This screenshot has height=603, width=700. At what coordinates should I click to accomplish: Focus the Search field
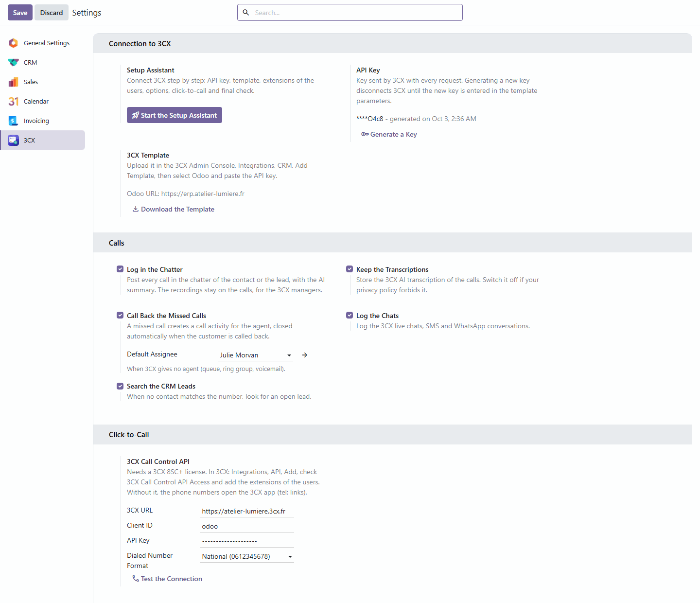[350, 13]
